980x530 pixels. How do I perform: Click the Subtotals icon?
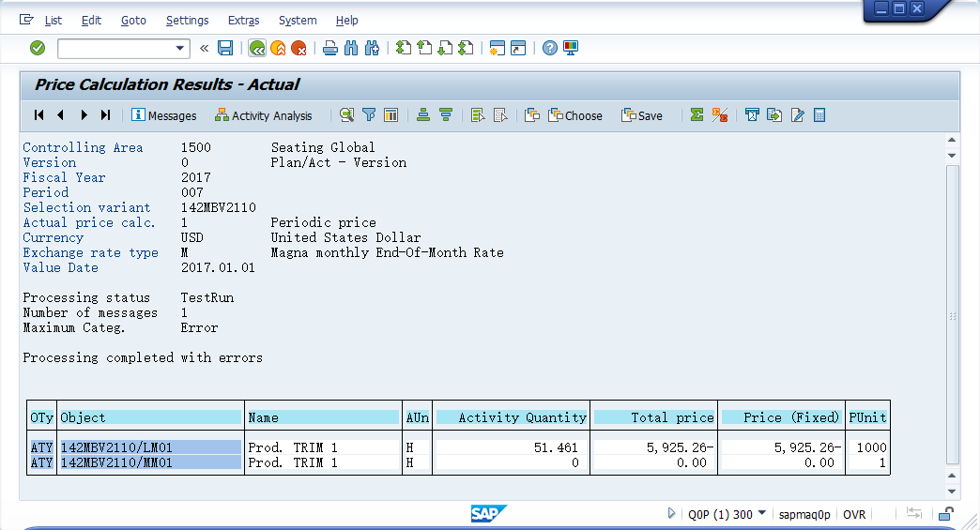coord(719,114)
